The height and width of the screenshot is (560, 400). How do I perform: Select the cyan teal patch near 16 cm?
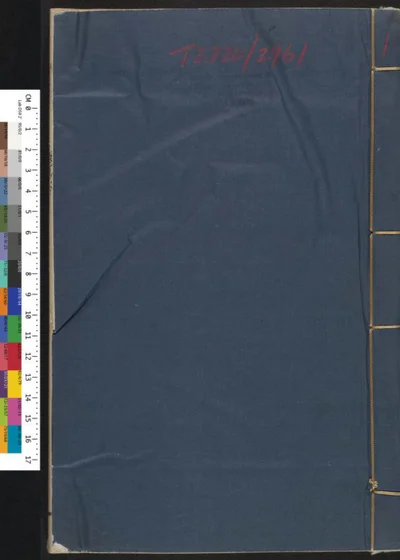(14, 439)
